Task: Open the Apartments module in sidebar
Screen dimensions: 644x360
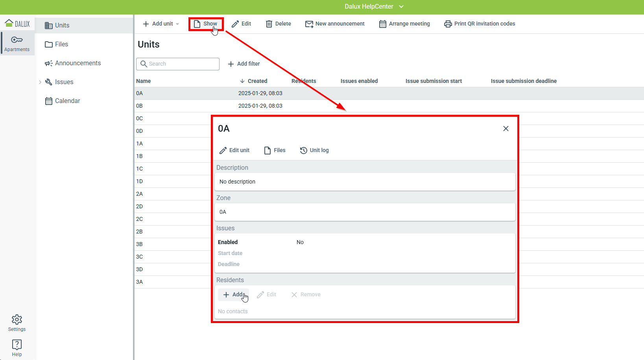Action: [x=17, y=43]
